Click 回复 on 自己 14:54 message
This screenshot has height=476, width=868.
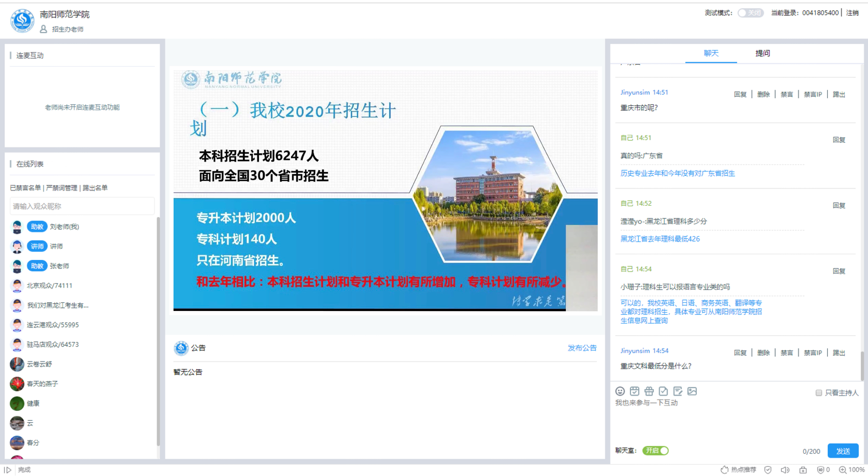pyautogui.click(x=839, y=271)
